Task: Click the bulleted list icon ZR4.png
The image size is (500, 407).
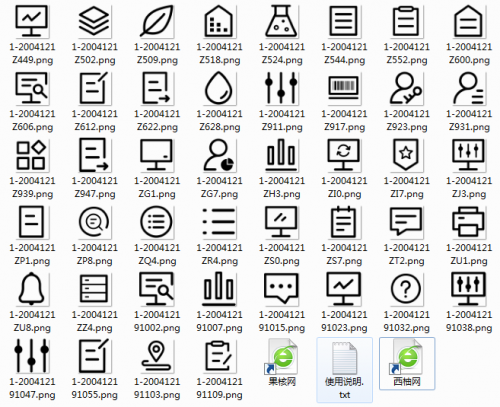Action: pos(219,222)
